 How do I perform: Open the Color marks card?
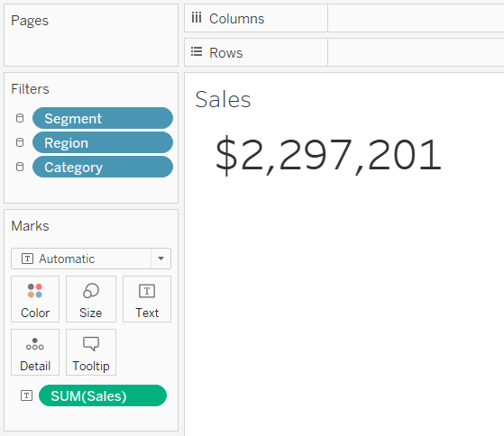tap(35, 299)
